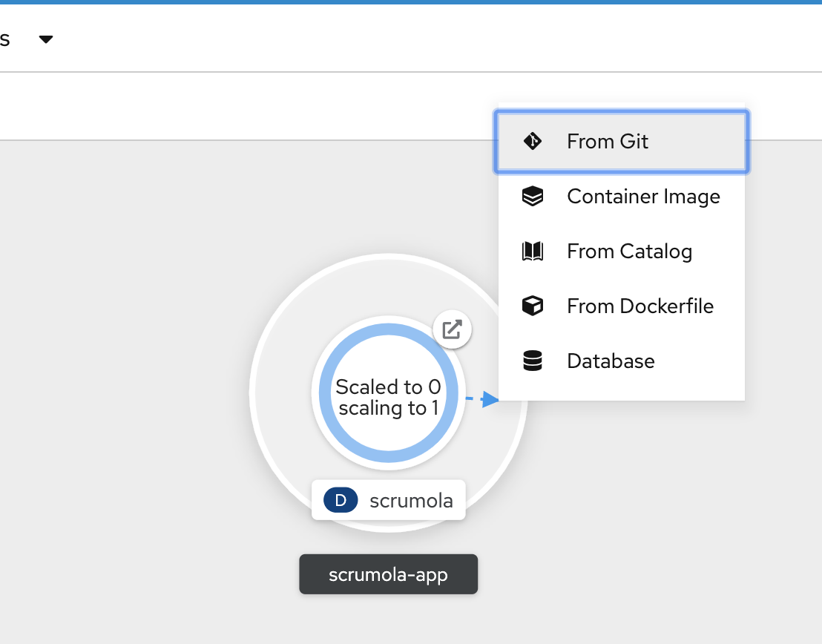Open the external URL decorator icon
The height and width of the screenshot is (644, 822).
(452, 329)
